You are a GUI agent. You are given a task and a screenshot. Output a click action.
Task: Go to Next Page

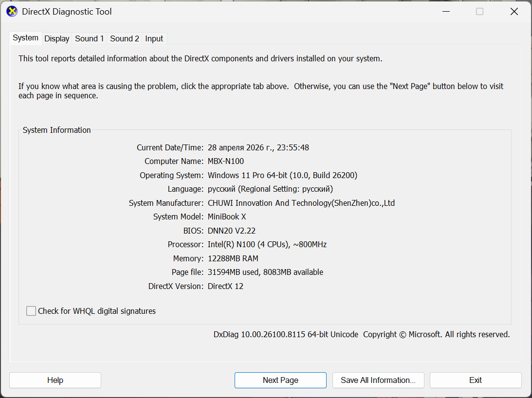pyautogui.click(x=280, y=380)
